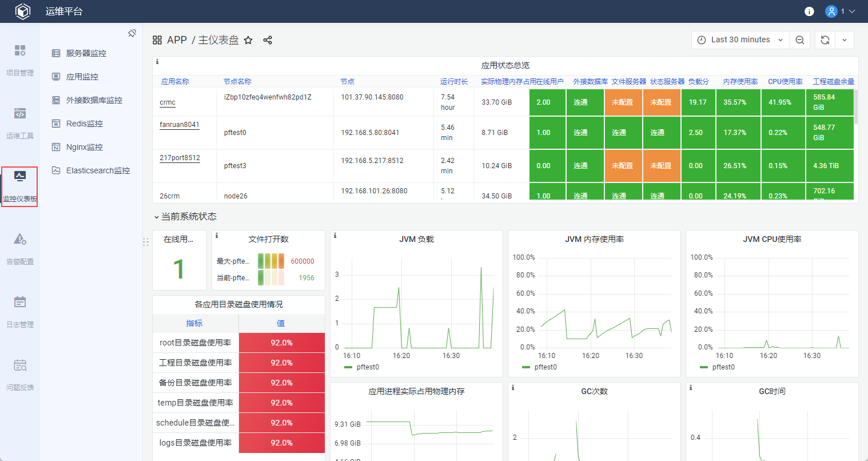Toggle pftest0 legend in JVM 负载 chart
This screenshot has width=868, height=461.
pos(367,367)
